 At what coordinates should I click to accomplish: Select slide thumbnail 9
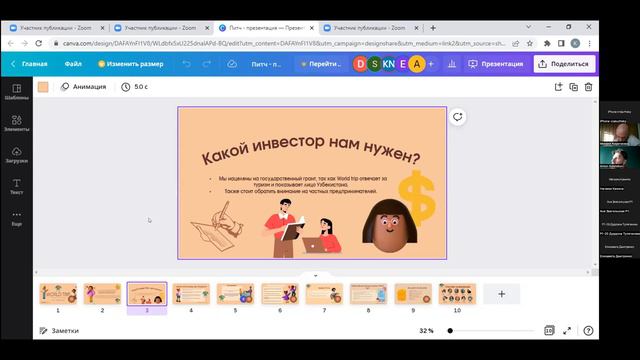pos(413,294)
